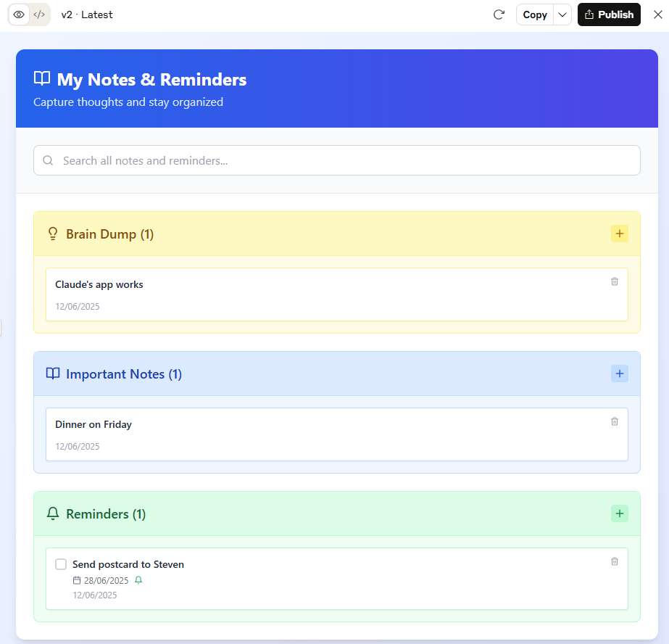Delete the "Claude's app works" note
This screenshot has height=644, width=669.
(615, 281)
